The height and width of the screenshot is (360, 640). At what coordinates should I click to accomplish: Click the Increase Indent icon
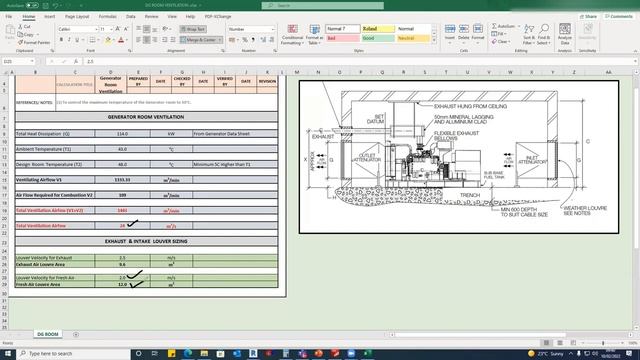[x=173, y=40]
